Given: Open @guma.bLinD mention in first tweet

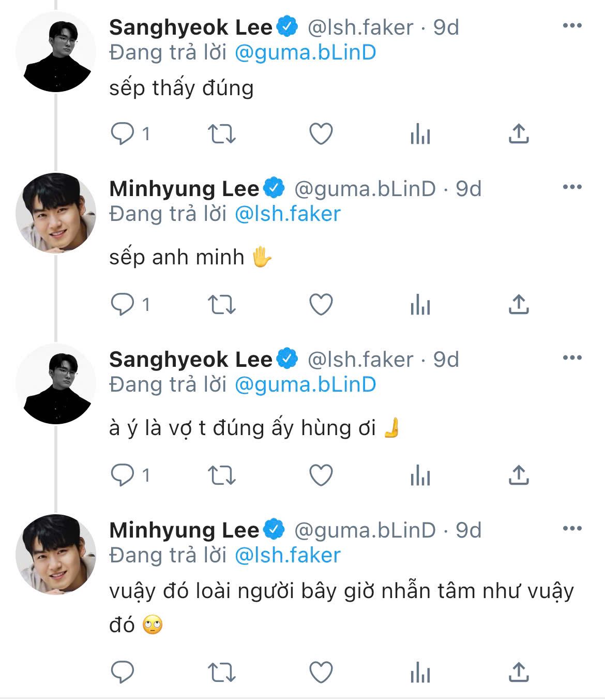Looking at the screenshot, I should pos(305,53).
